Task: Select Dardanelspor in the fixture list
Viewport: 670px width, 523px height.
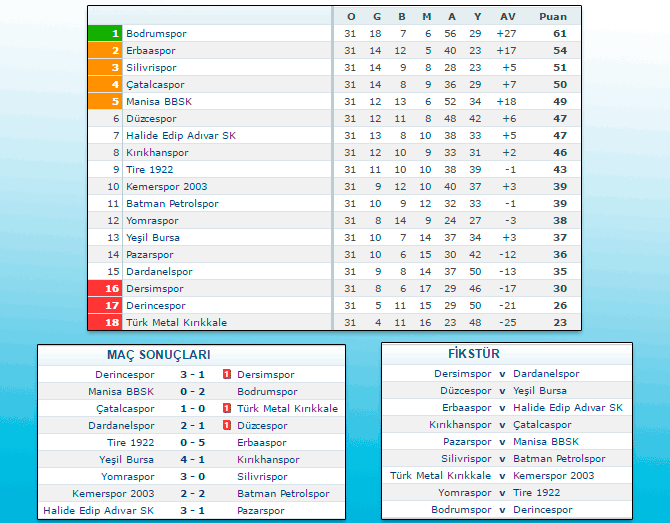Action: tap(546, 373)
